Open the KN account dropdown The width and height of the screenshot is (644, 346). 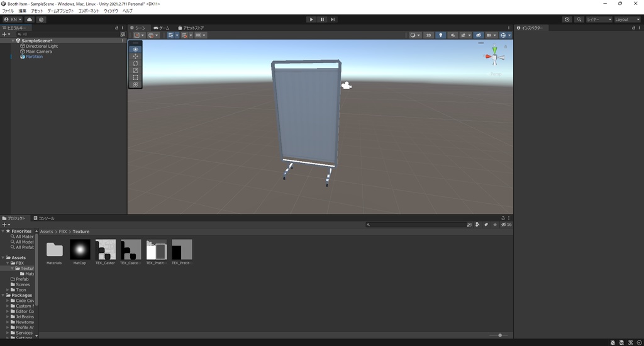pos(13,20)
